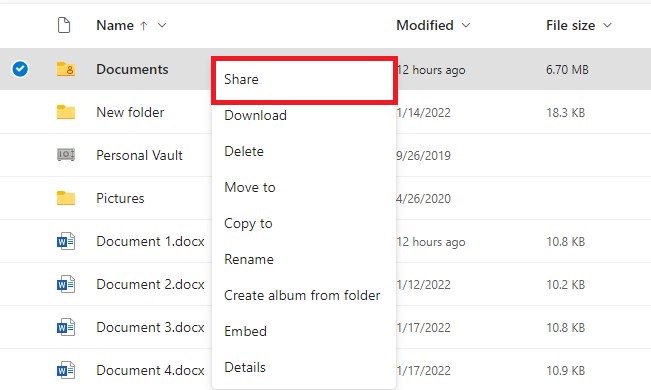Click the Pictures folder icon
The width and height of the screenshot is (651, 390).
coord(66,198)
